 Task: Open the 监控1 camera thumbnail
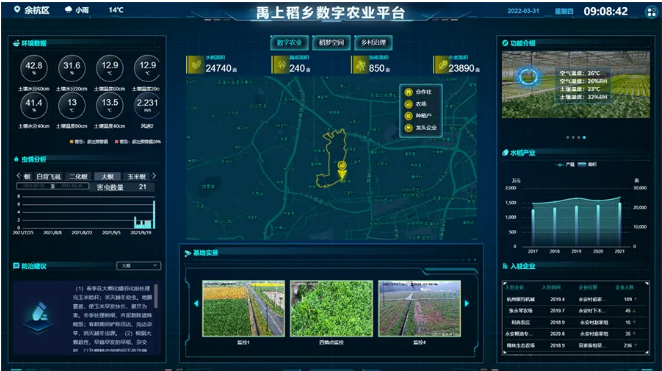point(244,309)
